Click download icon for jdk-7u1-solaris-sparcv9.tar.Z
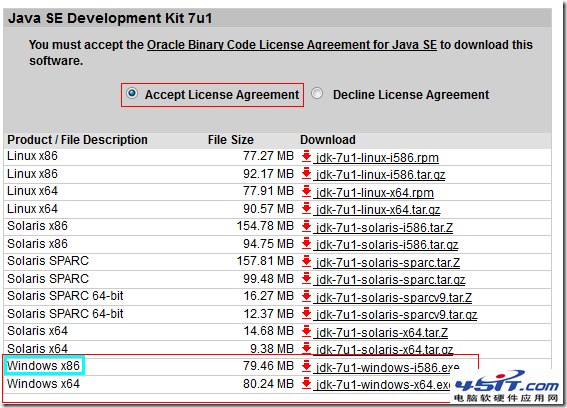567x408 pixels. pyautogui.click(x=306, y=296)
